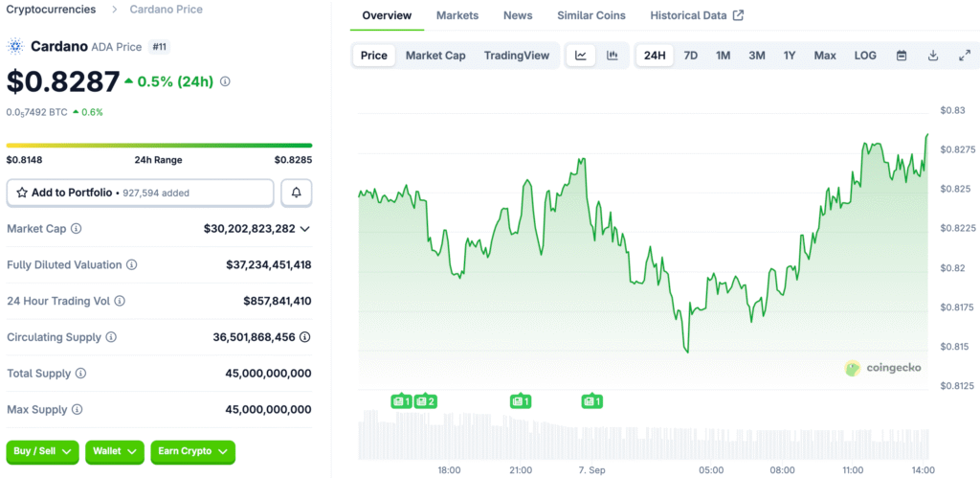Click the Cardano logo icon
The width and height of the screenshot is (980, 478).
point(15,46)
